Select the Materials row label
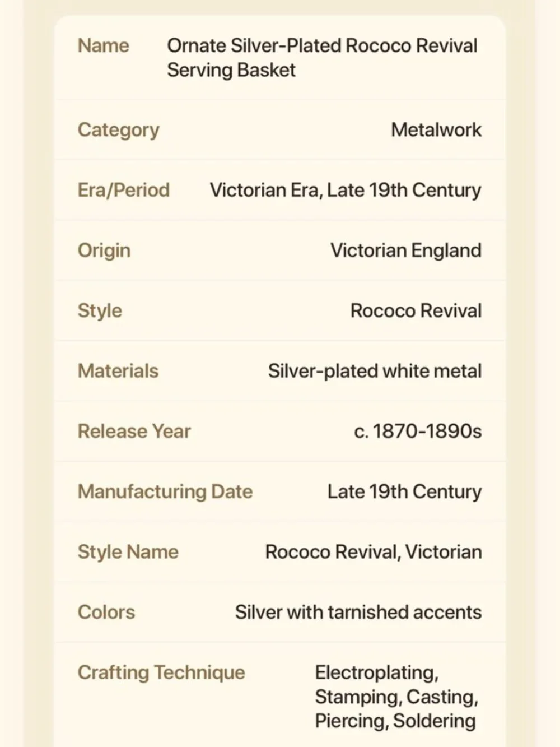Viewport: 560px width, 747px height. (118, 370)
